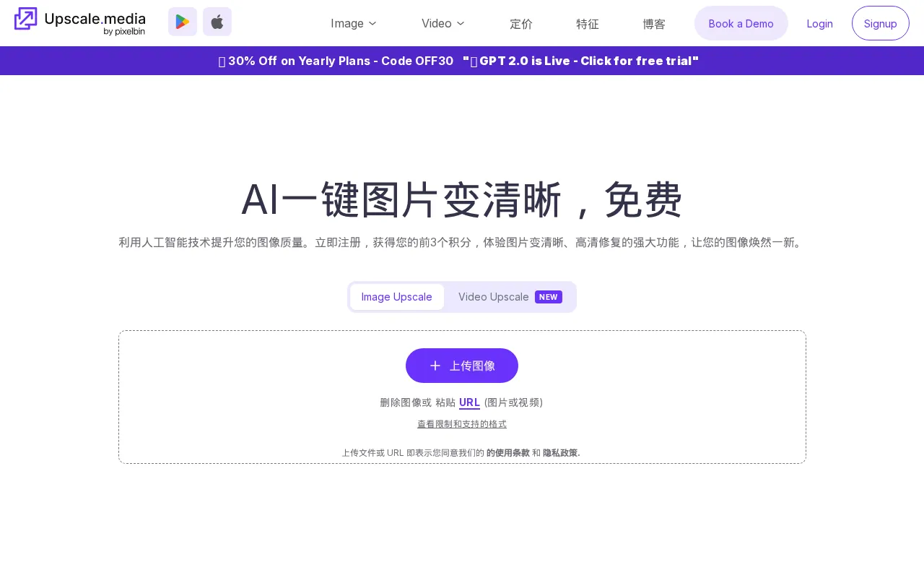924x578 pixels.
Task: Switch to the Video Upscale tab
Action: (x=510, y=297)
